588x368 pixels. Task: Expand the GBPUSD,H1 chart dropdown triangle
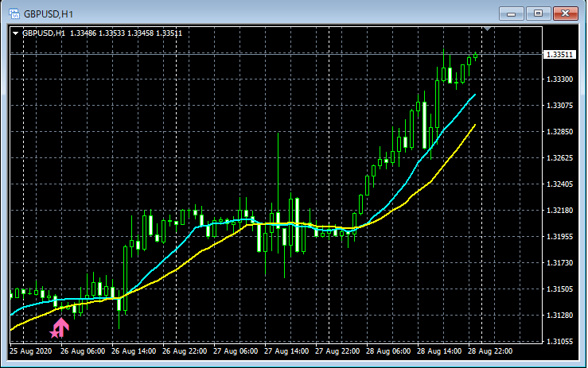(15, 33)
